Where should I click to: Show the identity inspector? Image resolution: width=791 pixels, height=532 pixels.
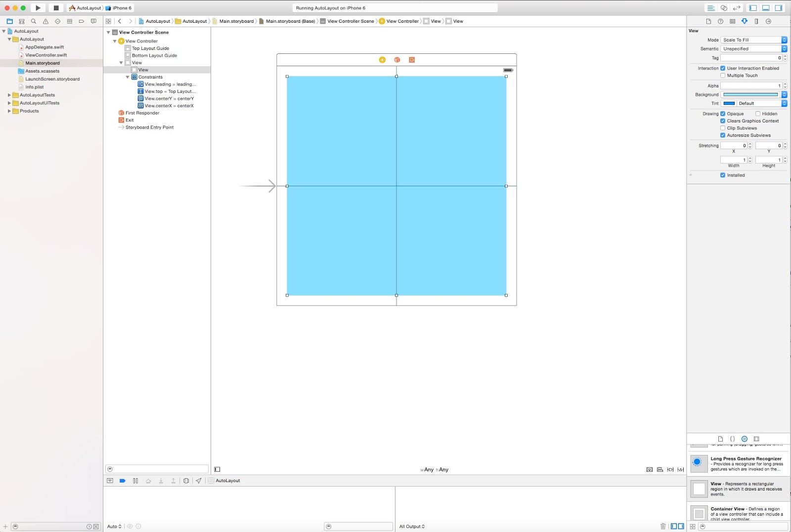pos(732,21)
